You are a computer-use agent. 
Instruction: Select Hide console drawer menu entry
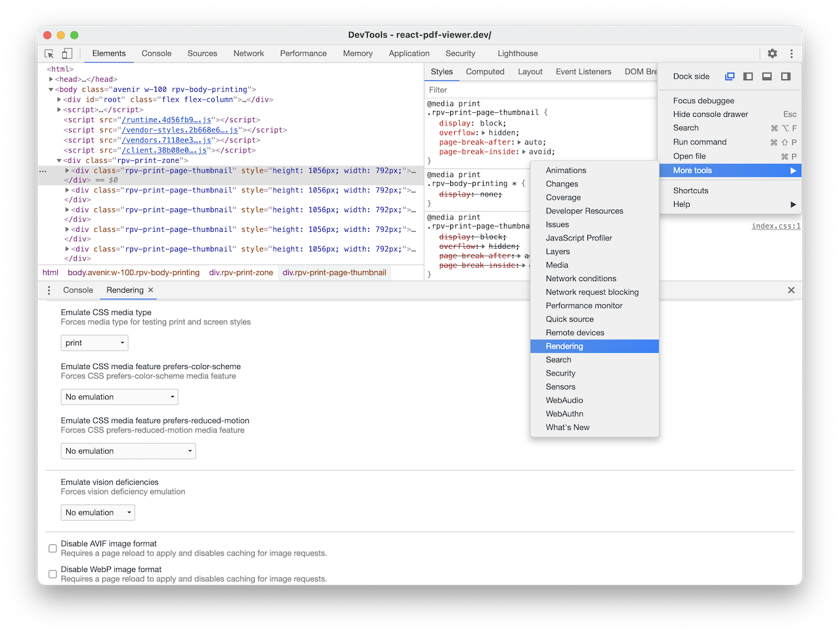730,114
